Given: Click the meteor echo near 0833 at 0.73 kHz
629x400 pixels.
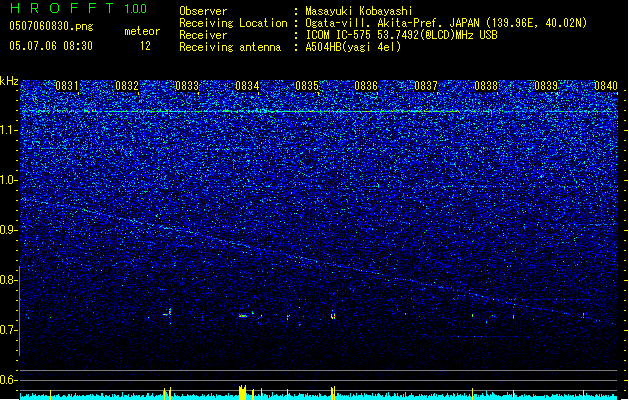Looking at the screenshot, I should [168, 313].
